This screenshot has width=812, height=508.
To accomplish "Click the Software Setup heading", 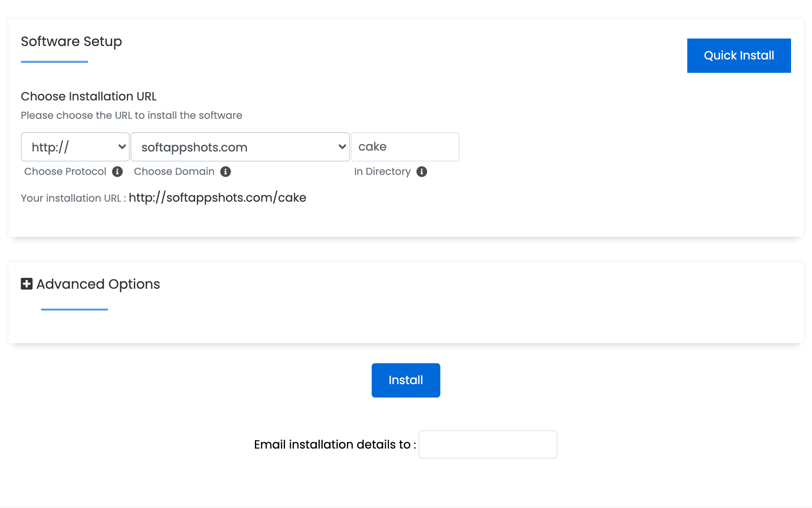I will (71, 41).
